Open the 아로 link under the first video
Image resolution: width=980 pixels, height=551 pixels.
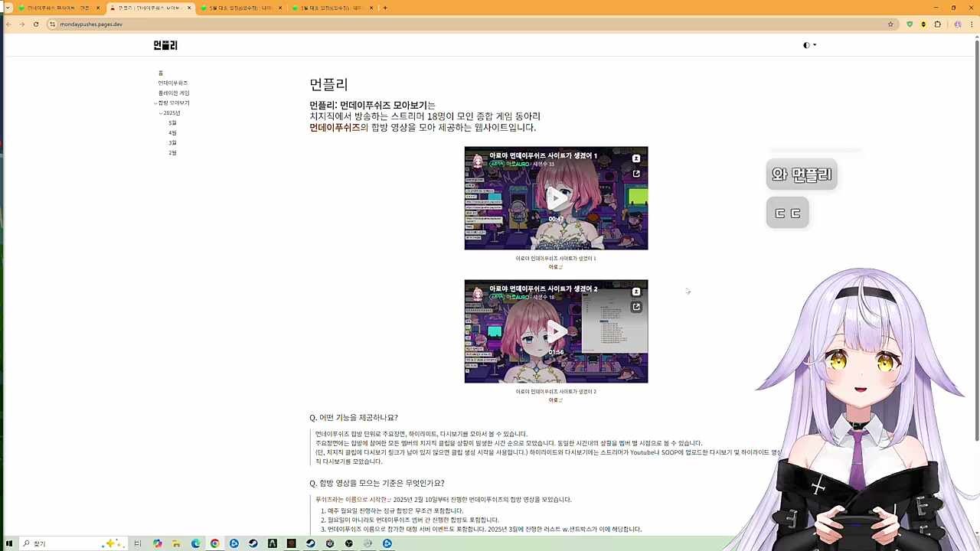click(x=556, y=267)
